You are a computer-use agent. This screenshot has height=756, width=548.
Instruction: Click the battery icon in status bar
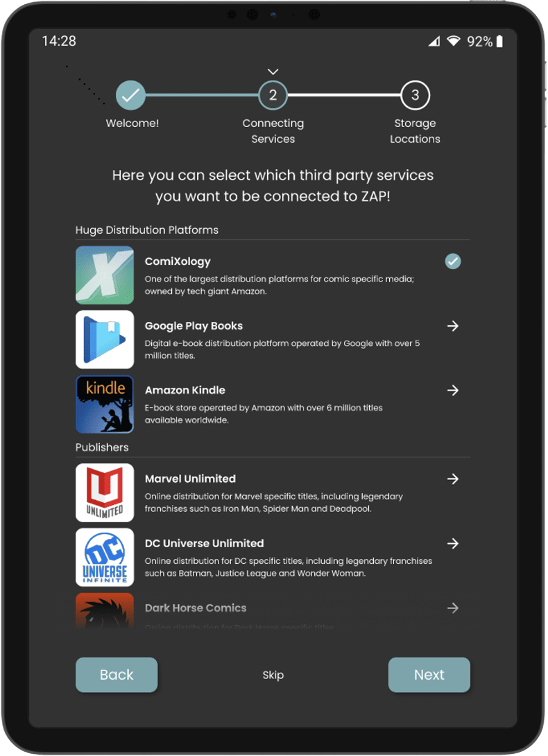(499, 42)
